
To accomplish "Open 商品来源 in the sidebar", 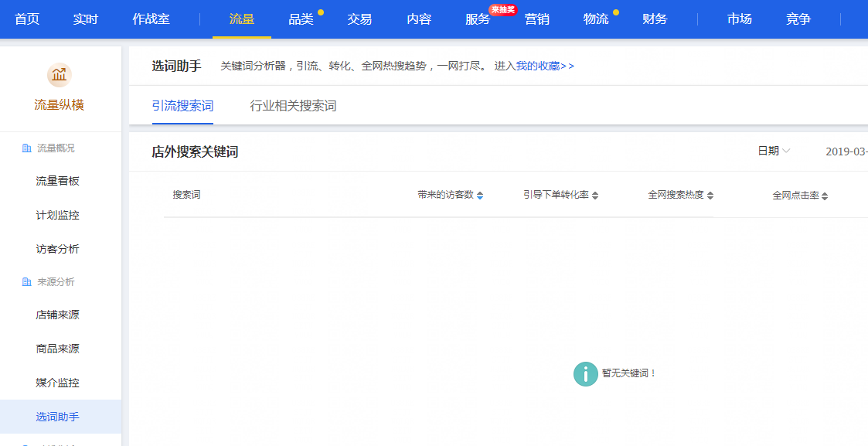I will coord(57,349).
